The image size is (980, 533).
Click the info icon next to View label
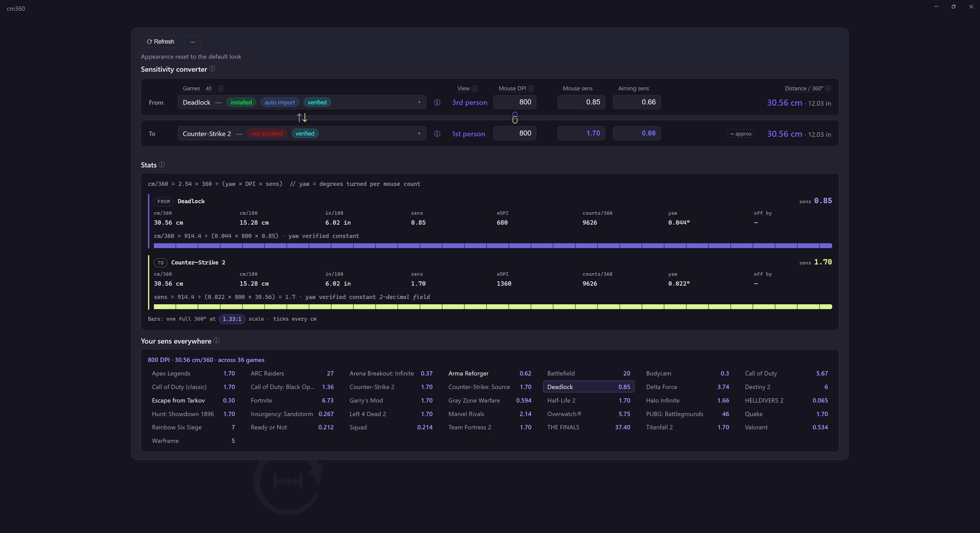(x=475, y=88)
